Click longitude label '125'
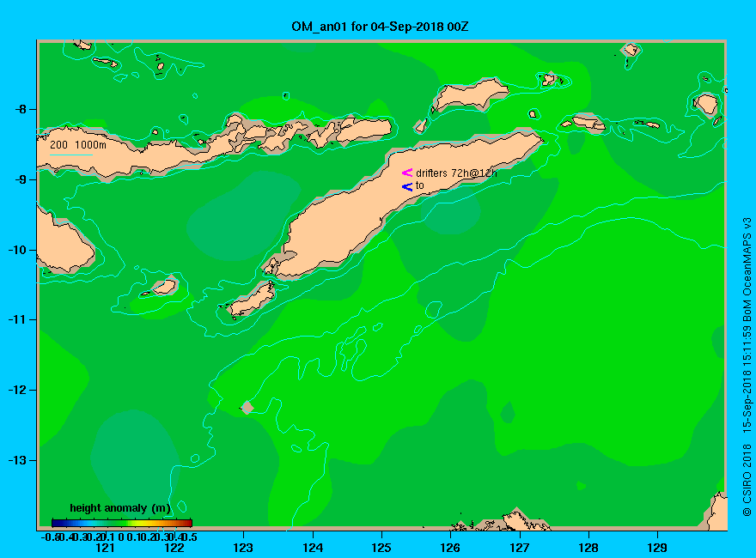This screenshot has width=756, height=558. pos(381,548)
